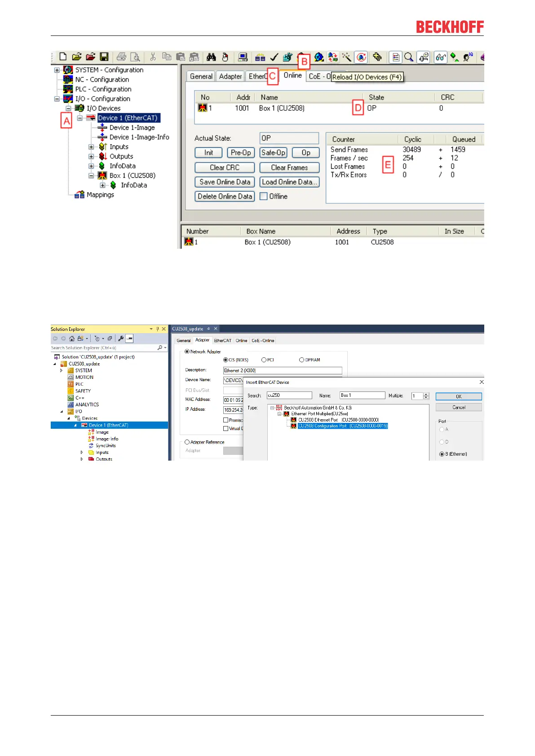This screenshot has width=535, height=756.
Task: Click the Pre-Op state button
Action: (241, 153)
